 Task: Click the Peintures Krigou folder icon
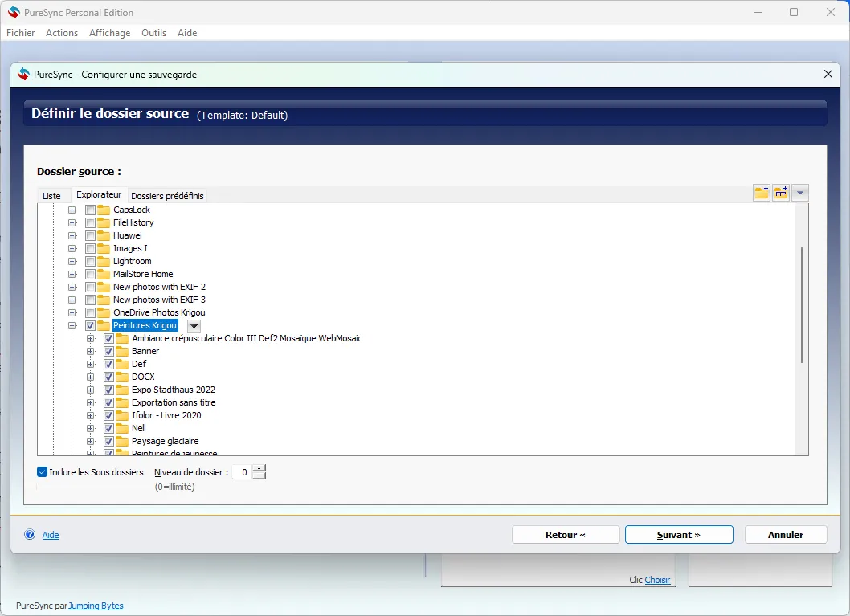104,325
